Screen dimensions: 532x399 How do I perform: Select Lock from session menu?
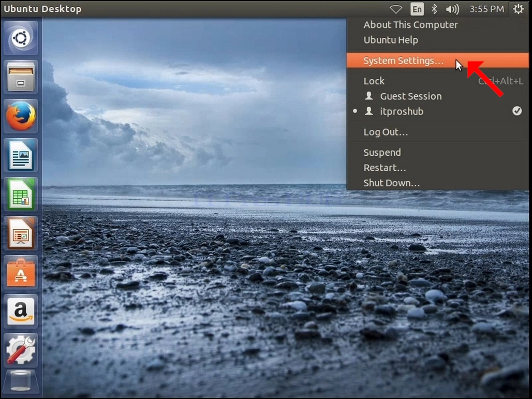pyautogui.click(x=438, y=81)
